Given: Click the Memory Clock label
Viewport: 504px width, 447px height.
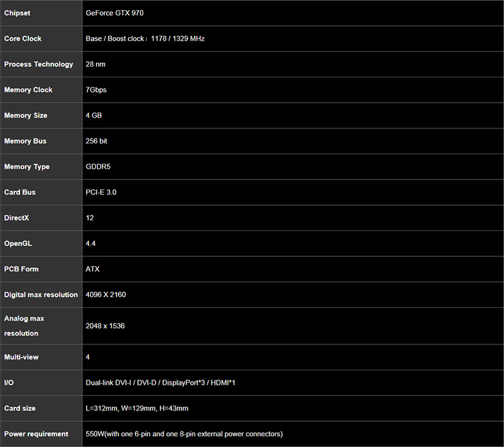Looking at the screenshot, I should click(28, 90).
